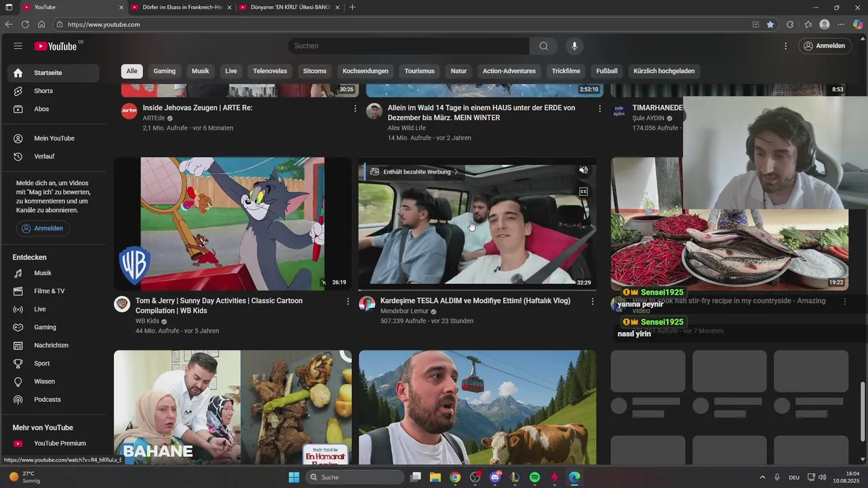Open YouTube settings three-dot menu in header
The width and height of the screenshot is (868, 488).
(786, 46)
